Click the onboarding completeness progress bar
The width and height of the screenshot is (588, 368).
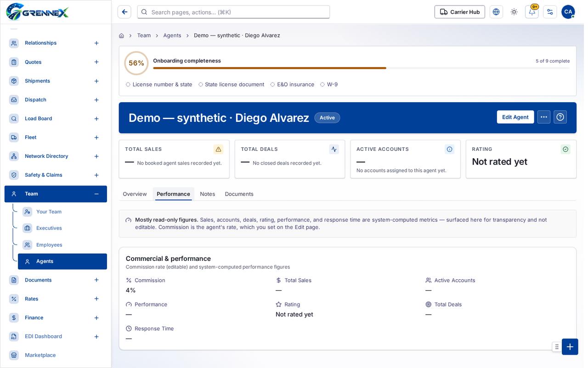[x=361, y=68]
